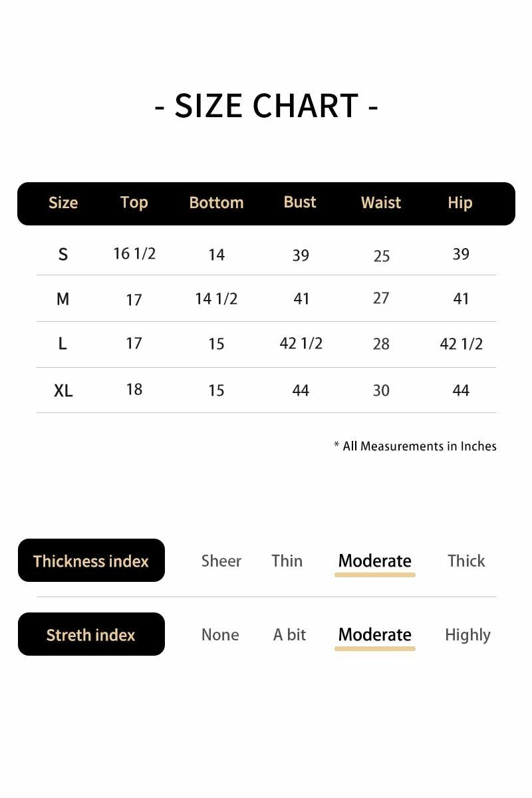Click the 16 1/2 top measurement
This screenshot has width=532, height=798.
point(134,253)
